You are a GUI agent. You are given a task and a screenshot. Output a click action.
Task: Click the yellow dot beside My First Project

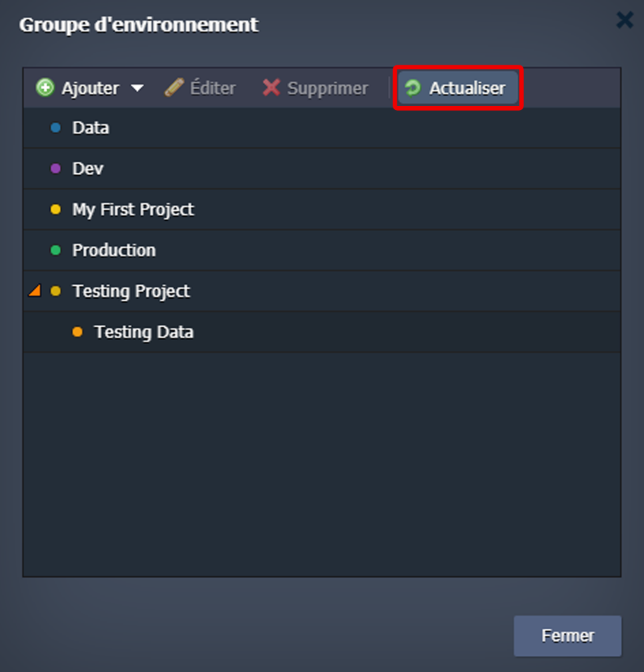56,209
